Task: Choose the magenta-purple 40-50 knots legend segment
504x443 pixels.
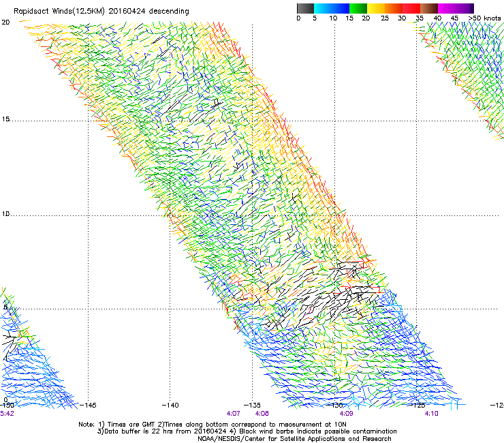Action: pos(456,8)
